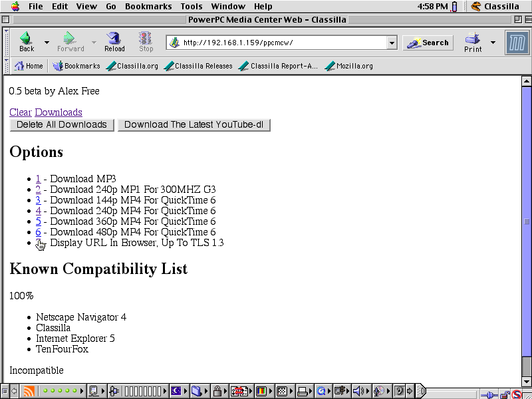Click link 3 for 144p MP4 download
Screen dimensions: 532x399
[39, 200]
